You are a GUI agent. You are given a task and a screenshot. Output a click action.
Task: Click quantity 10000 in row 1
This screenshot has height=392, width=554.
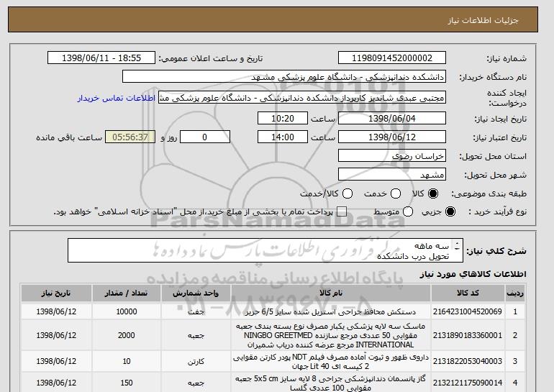127,311
